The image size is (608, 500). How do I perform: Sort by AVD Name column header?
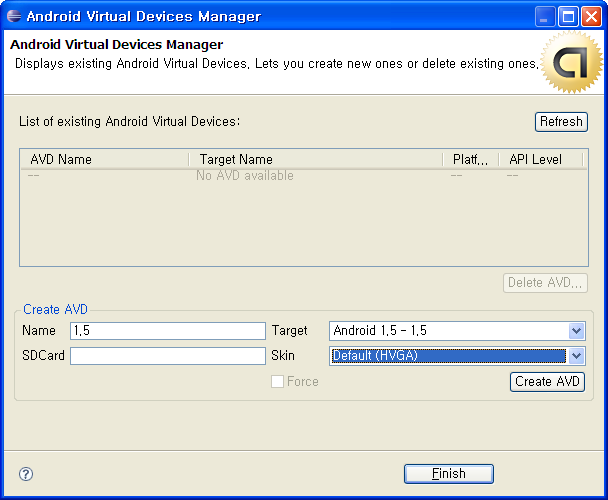pyautogui.click(x=105, y=159)
